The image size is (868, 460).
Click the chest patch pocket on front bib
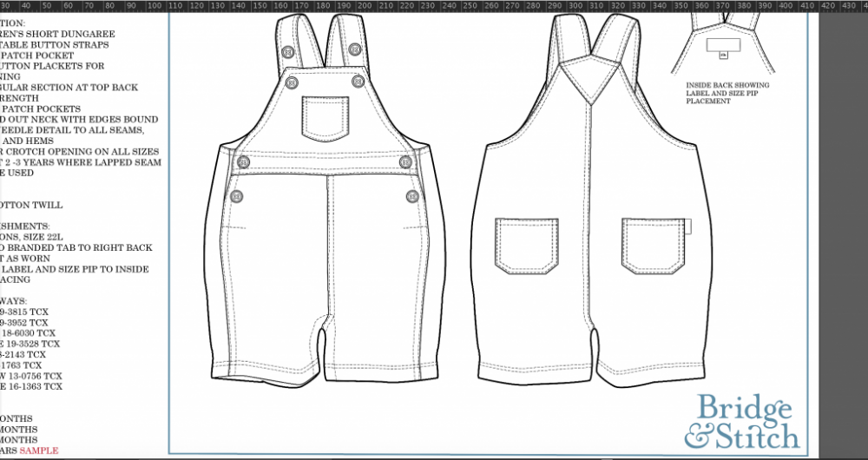(x=325, y=119)
